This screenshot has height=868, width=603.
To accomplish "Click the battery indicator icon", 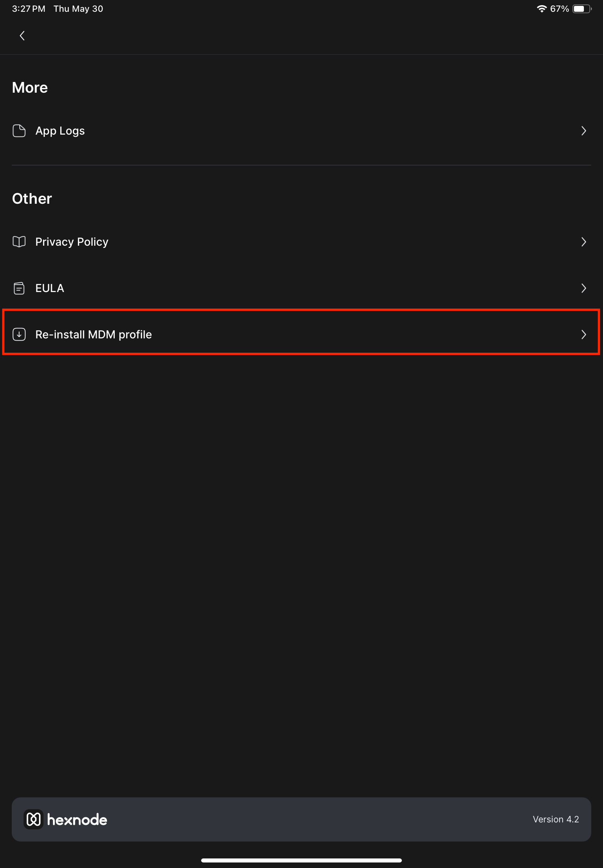I will click(x=582, y=9).
